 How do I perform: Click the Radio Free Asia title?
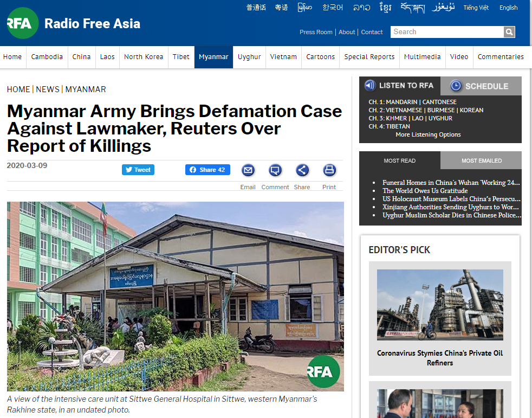point(92,23)
